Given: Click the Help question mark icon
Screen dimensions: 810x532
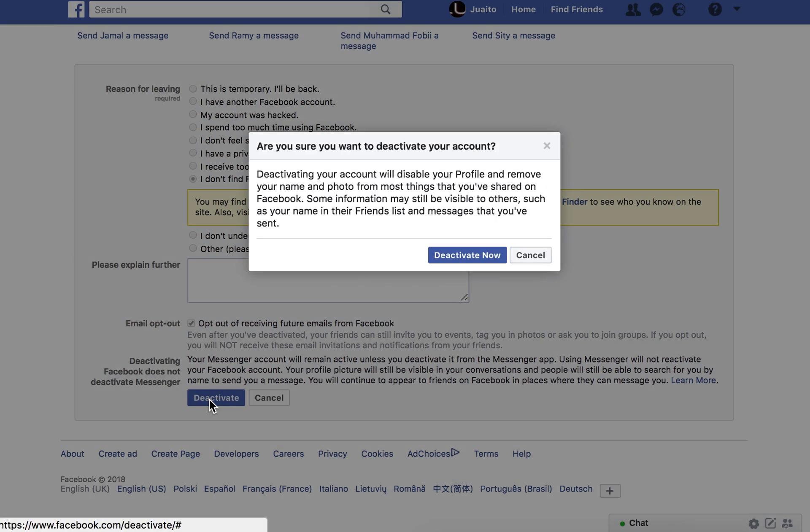Looking at the screenshot, I should (x=714, y=8).
